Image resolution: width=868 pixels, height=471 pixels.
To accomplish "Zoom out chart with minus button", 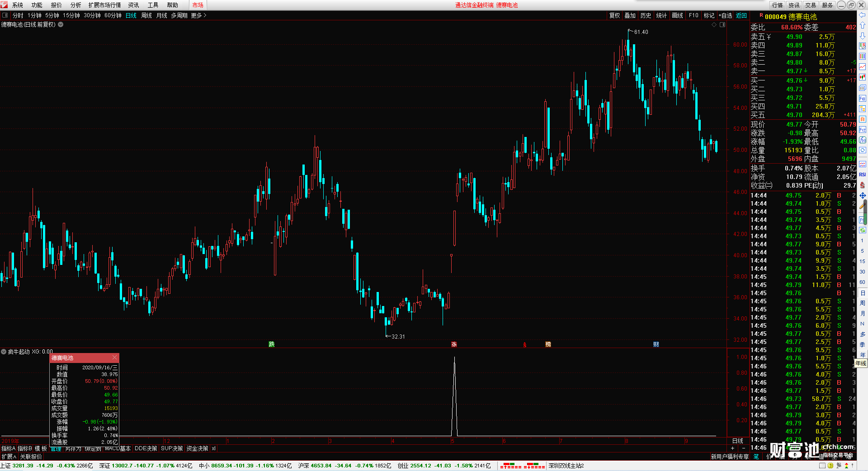I will [x=744, y=448].
